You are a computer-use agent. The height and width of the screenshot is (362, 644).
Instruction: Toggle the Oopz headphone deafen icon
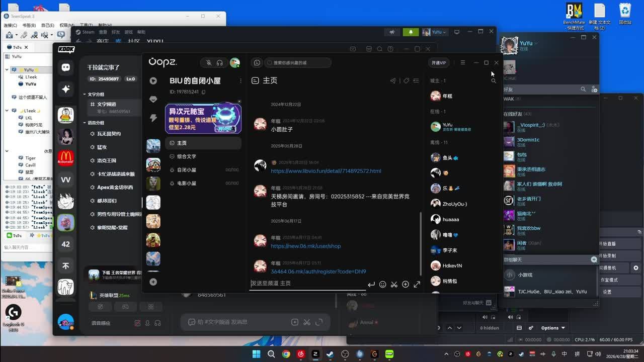coord(220,63)
